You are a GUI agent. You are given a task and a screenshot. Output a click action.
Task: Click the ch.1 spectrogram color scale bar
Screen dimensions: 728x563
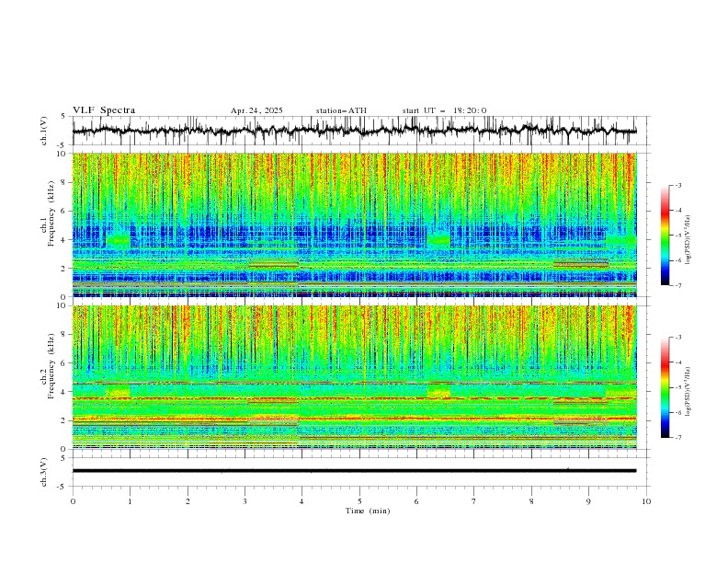tap(665, 236)
